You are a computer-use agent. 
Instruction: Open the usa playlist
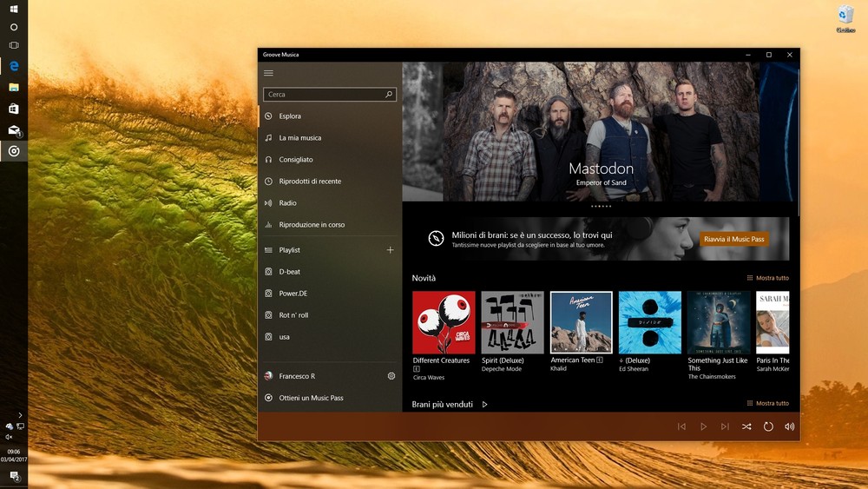pyautogui.click(x=329, y=336)
